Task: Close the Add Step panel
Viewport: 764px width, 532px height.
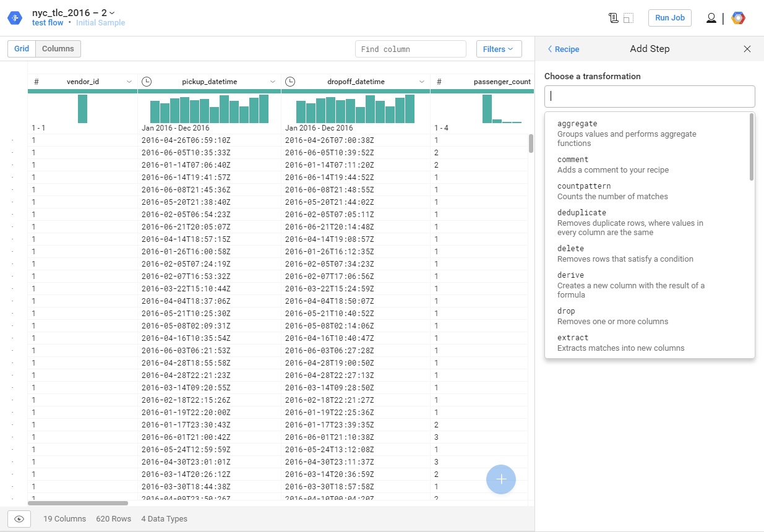Action: [747, 49]
